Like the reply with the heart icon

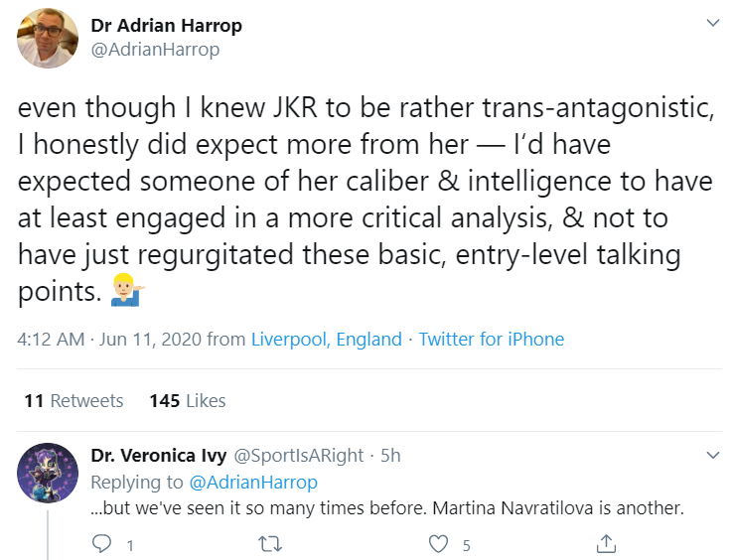(x=438, y=544)
